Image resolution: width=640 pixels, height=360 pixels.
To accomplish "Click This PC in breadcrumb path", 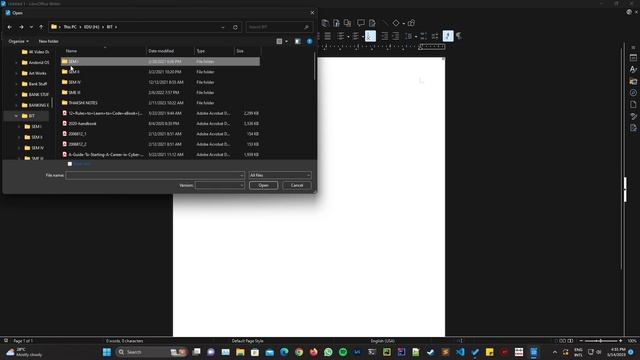I will pos(70,27).
